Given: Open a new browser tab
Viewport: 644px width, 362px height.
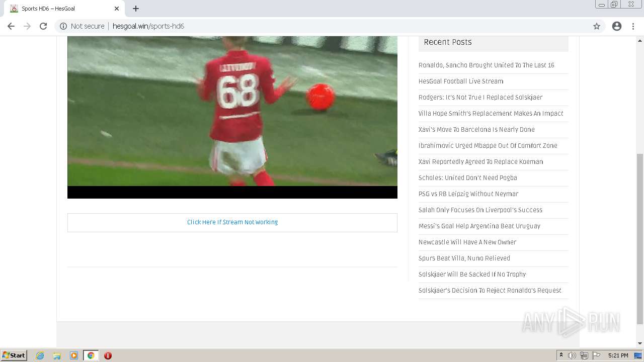Looking at the screenshot, I should click(136, 9).
